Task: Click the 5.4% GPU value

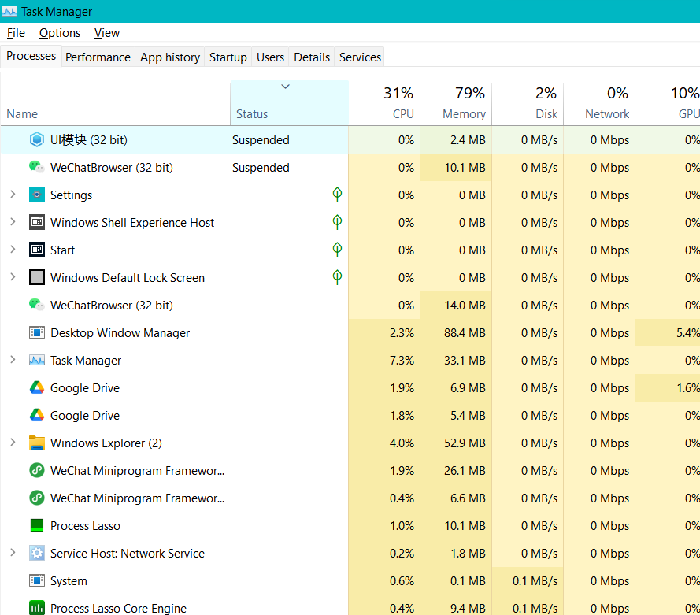Action: pyautogui.click(x=688, y=333)
